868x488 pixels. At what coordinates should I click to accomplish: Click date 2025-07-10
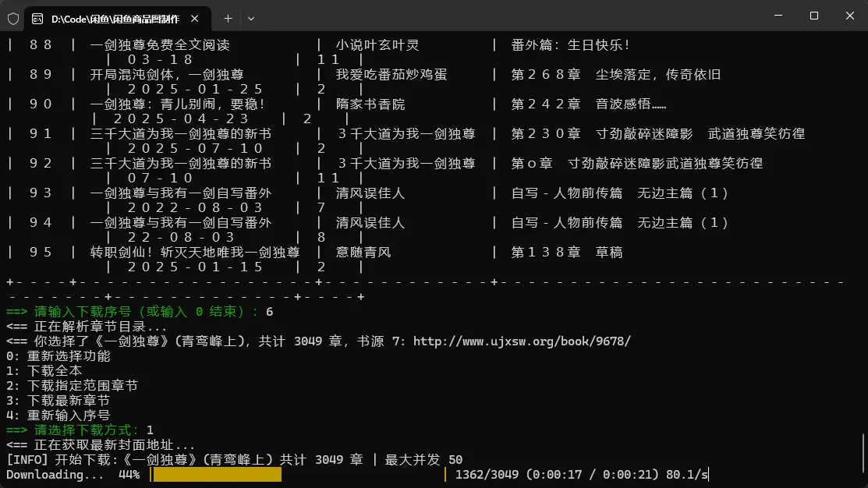195,148
